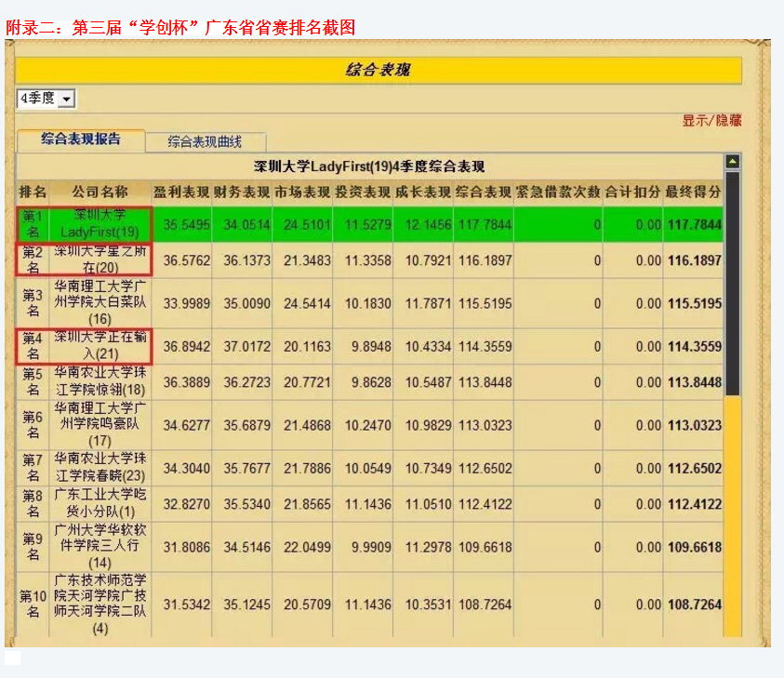
Task: Click the 紧急借款次数 column header
Action: (x=558, y=192)
